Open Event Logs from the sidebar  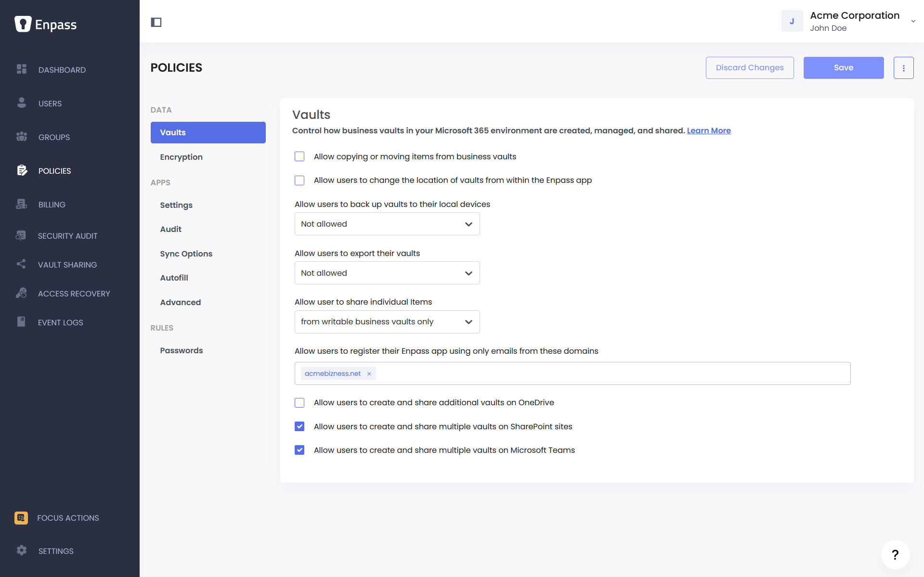coord(61,322)
